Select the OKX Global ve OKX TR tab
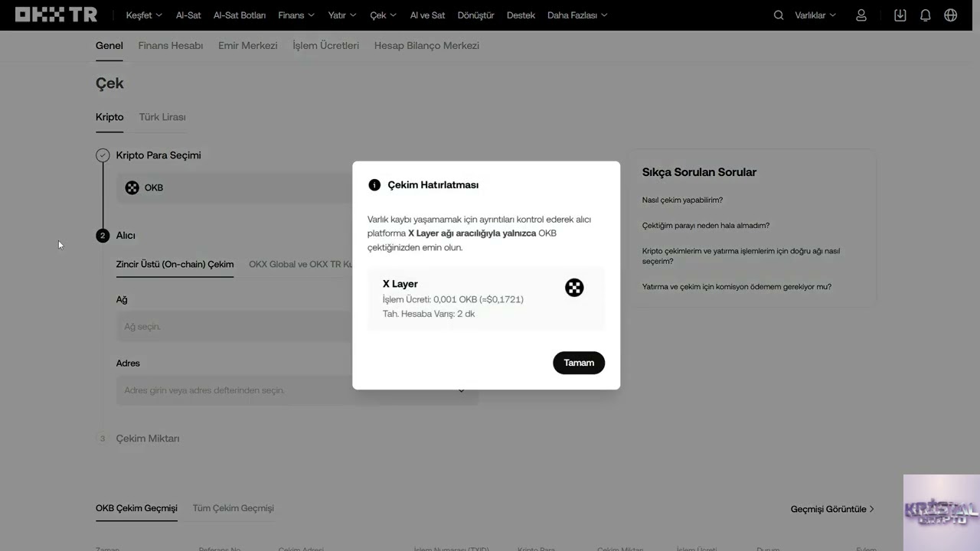 pos(300,265)
